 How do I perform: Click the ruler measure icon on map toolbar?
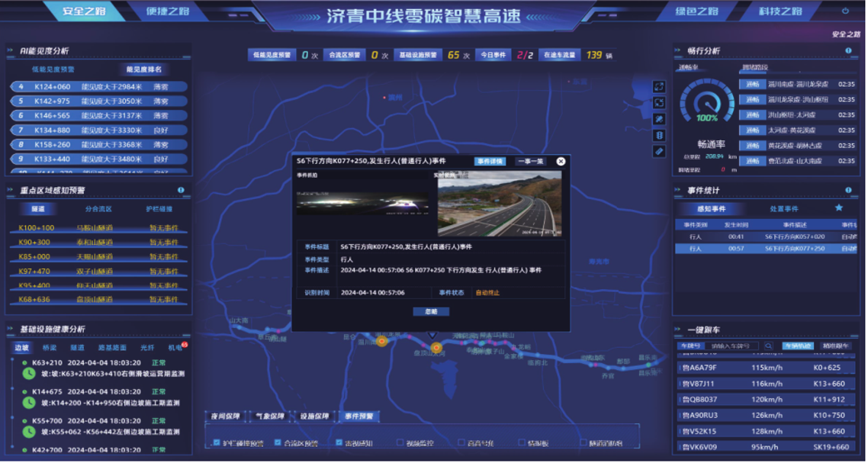coord(659,152)
